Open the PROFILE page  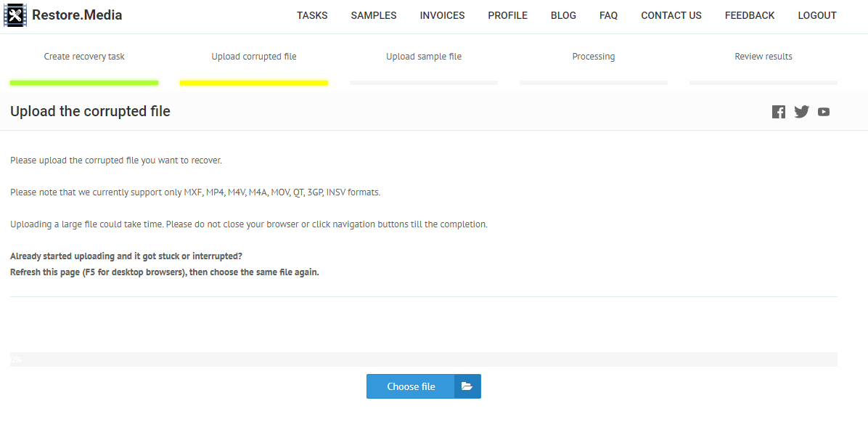507,15
